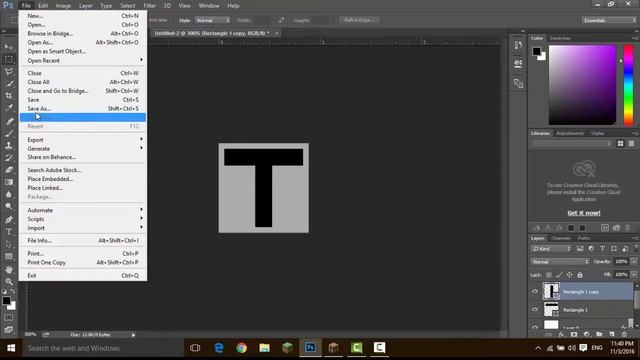Select the Move tool
Screen dimensions: 640x360
click(x=9, y=47)
